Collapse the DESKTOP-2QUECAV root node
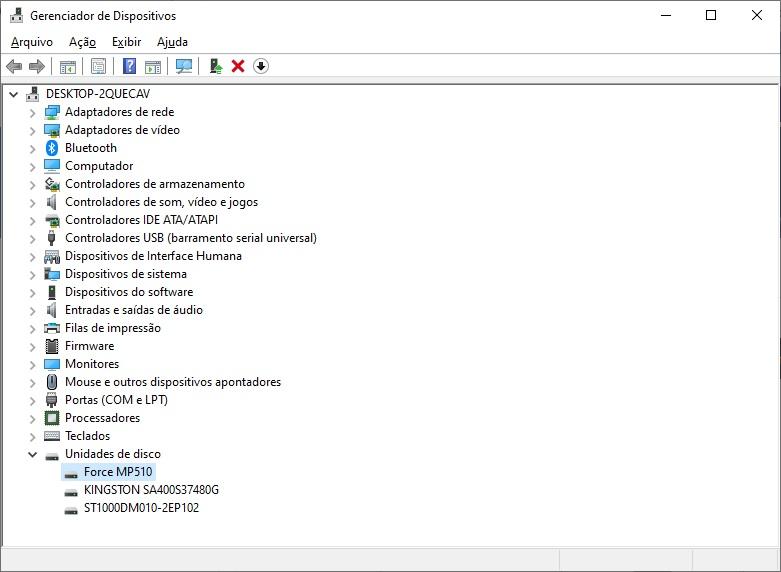 pyautogui.click(x=14, y=94)
